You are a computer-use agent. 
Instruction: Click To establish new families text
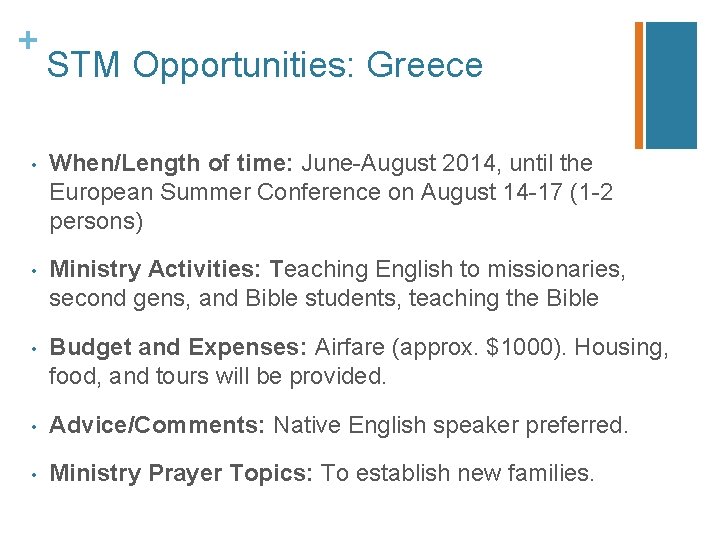[457, 473]
